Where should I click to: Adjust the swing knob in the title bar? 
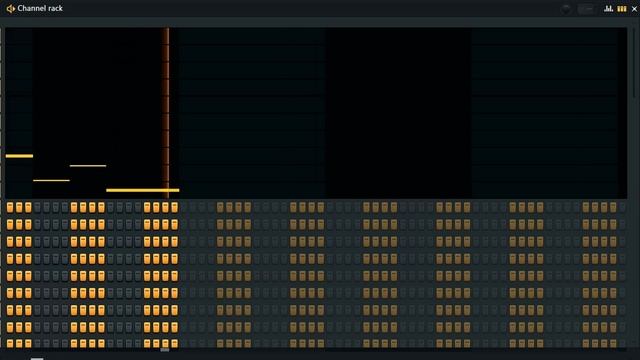tap(565, 9)
